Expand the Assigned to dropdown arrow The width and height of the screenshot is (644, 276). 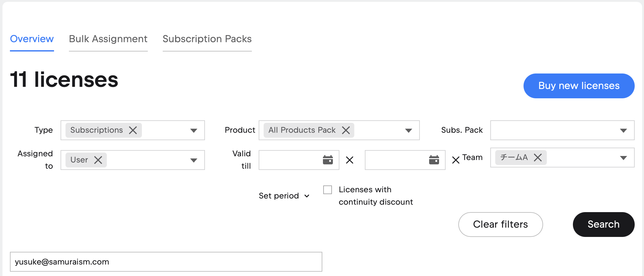(x=194, y=160)
